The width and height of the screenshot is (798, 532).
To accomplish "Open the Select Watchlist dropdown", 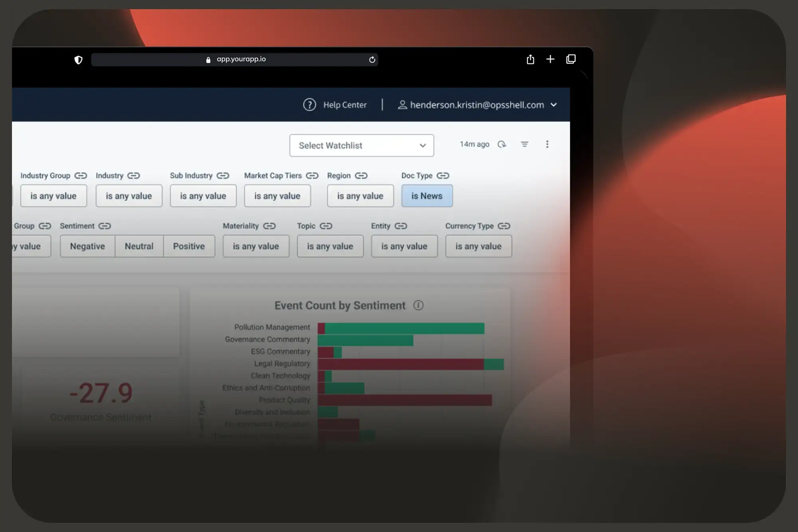I will coord(361,145).
